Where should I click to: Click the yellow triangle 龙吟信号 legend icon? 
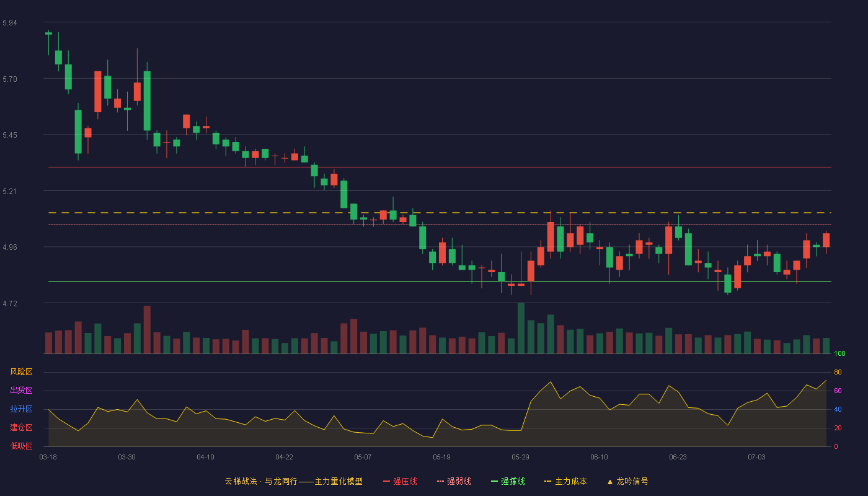(x=609, y=481)
